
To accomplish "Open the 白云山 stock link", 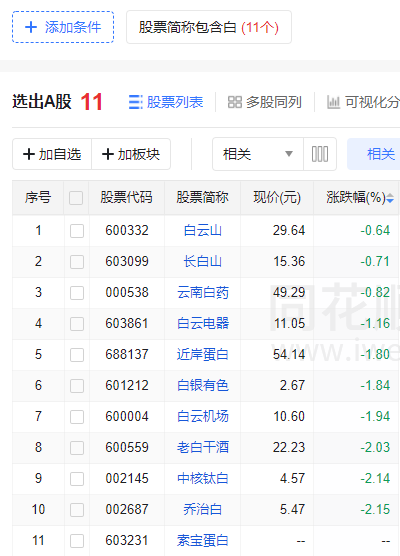I will point(202,230).
